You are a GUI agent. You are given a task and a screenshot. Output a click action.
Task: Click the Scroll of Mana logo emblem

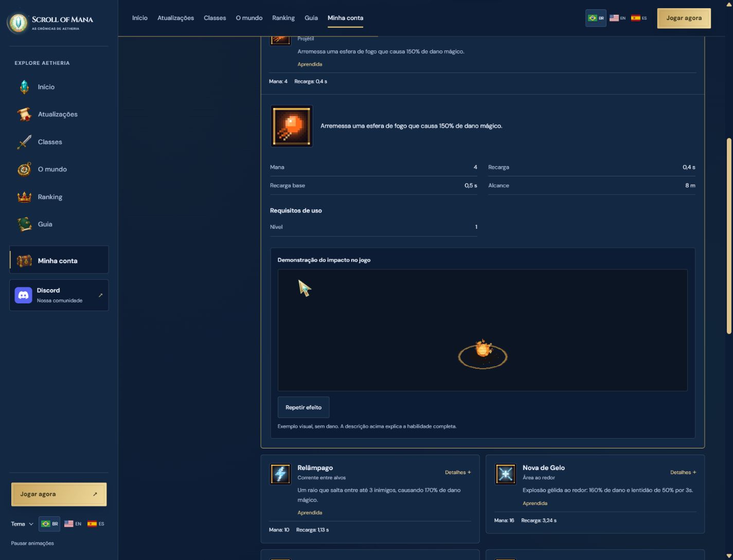pos(19,23)
